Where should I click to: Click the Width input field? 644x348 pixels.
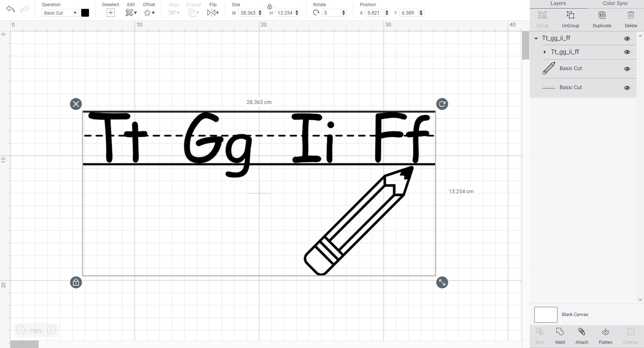point(248,13)
